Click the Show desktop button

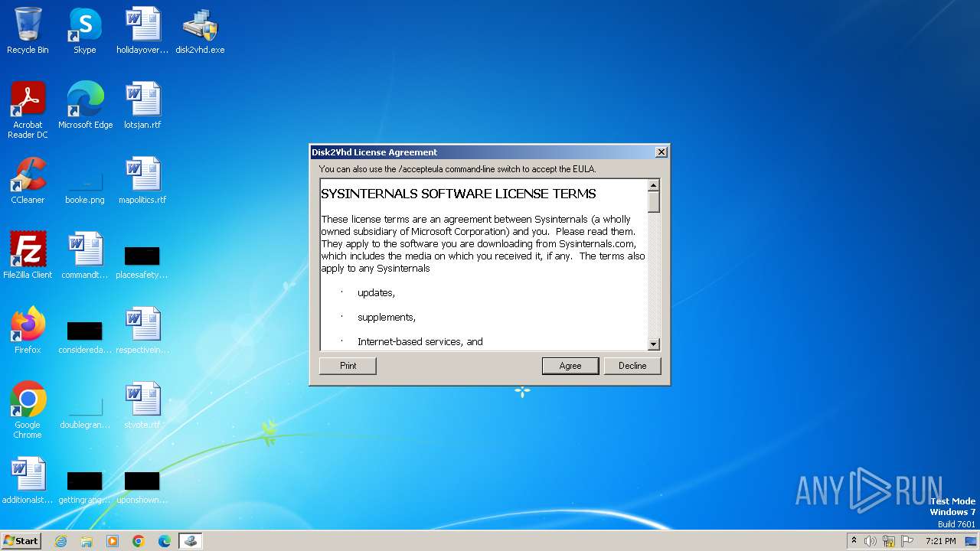(x=971, y=541)
